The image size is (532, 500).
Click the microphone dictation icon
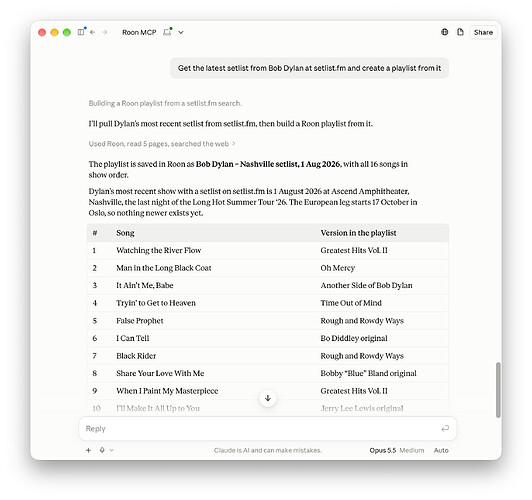tap(102, 450)
